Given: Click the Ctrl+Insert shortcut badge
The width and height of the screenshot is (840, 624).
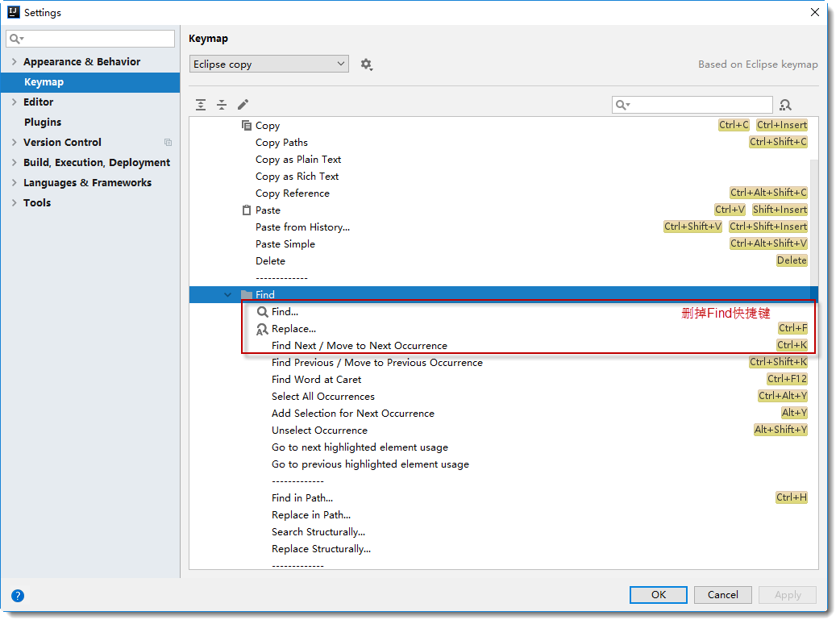Looking at the screenshot, I should tap(782, 125).
